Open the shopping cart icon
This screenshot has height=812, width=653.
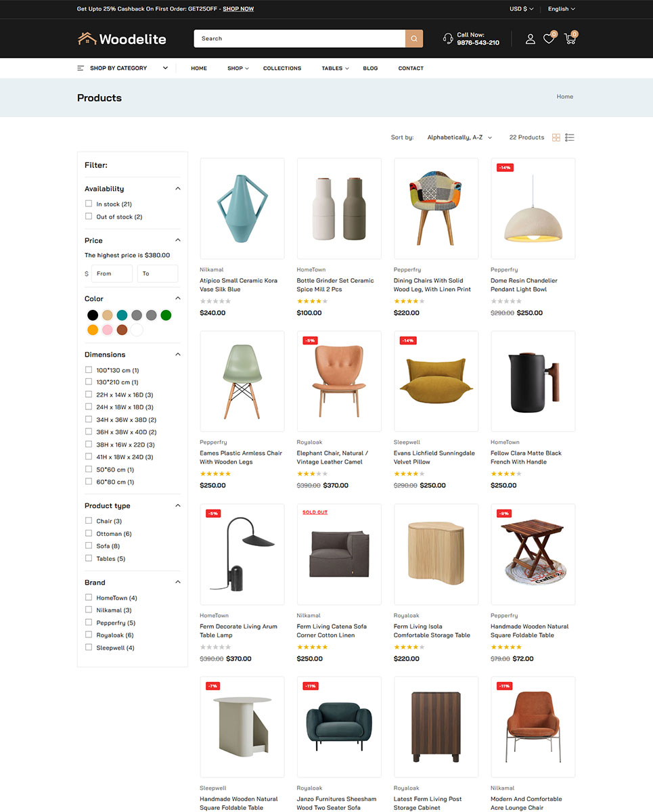(570, 39)
